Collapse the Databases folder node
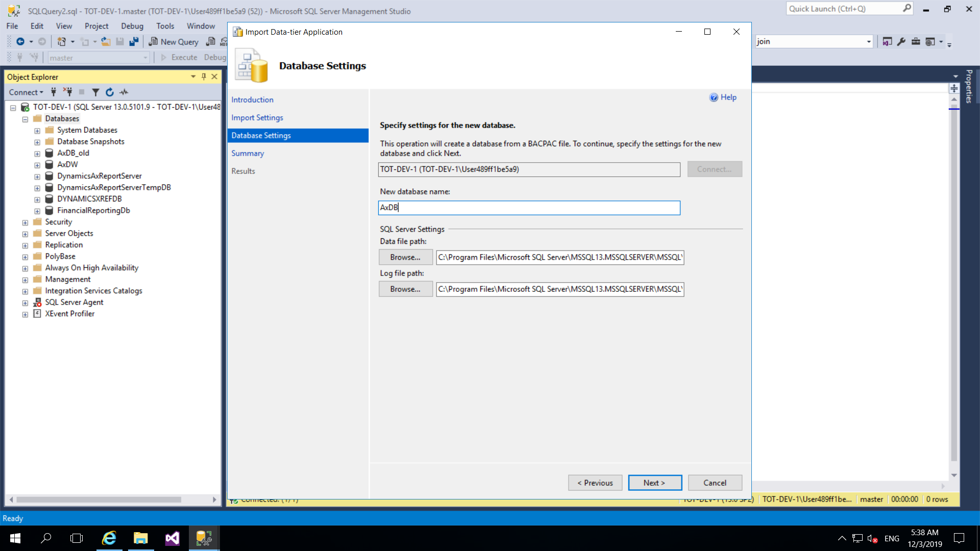Image resolution: width=980 pixels, height=551 pixels. coord(25,119)
